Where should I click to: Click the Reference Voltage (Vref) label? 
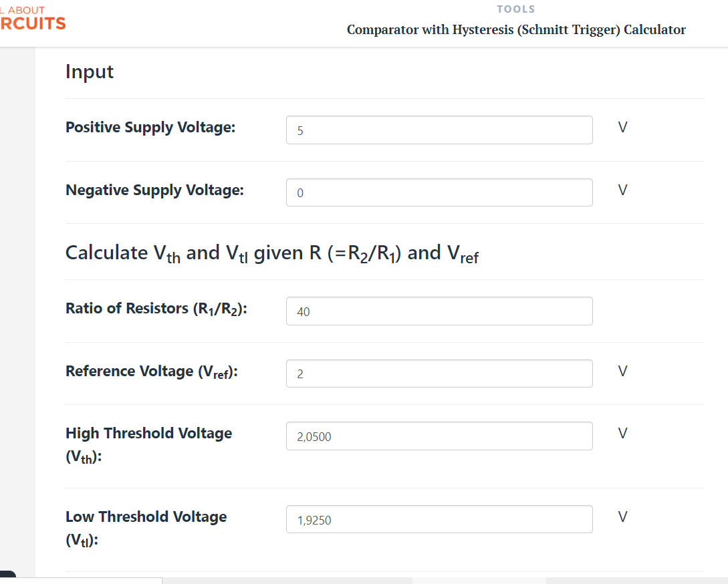(x=151, y=372)
